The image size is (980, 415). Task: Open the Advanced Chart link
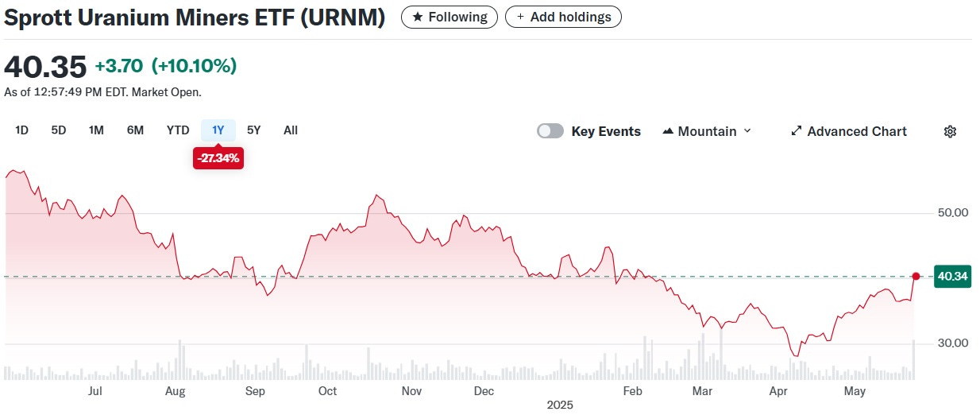point(849,132)
